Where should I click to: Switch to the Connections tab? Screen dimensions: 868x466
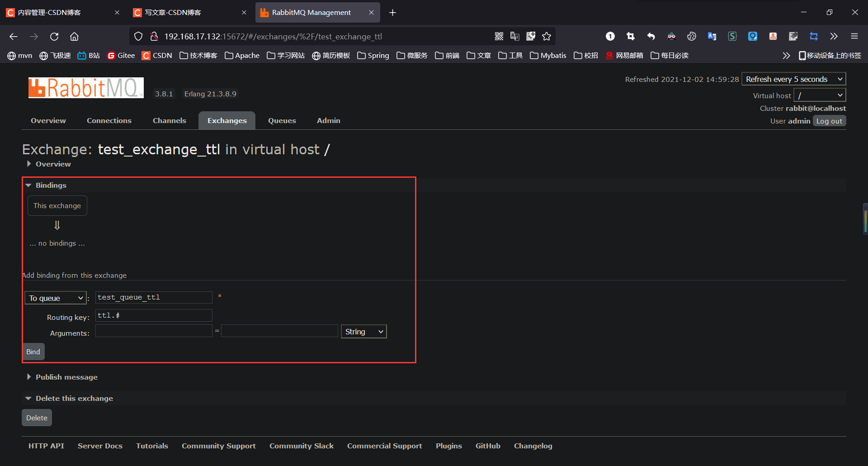click(109, 120)
